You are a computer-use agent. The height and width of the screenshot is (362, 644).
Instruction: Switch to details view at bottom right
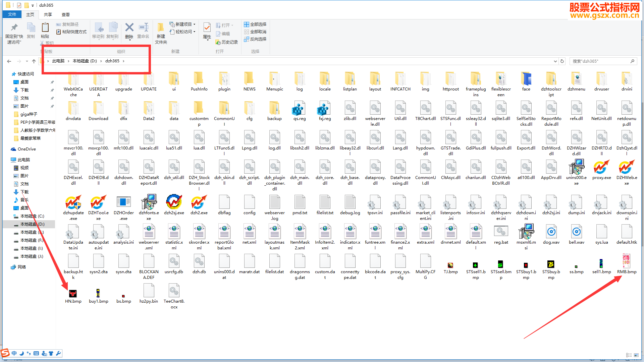click(629, 355)
